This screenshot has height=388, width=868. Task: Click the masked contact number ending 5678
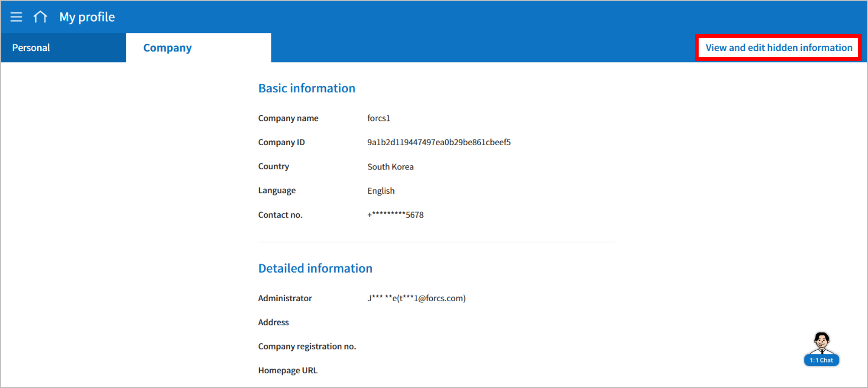tap(395, 215)
